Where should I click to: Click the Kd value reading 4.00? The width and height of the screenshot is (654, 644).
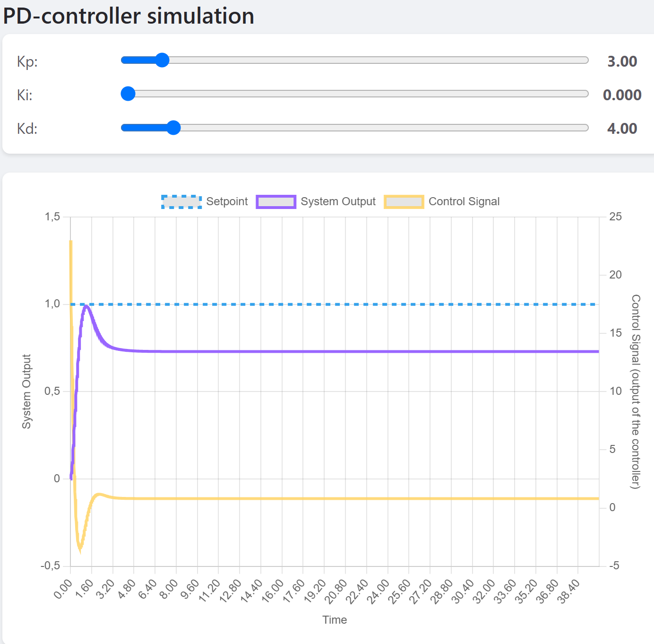[622, 129]
